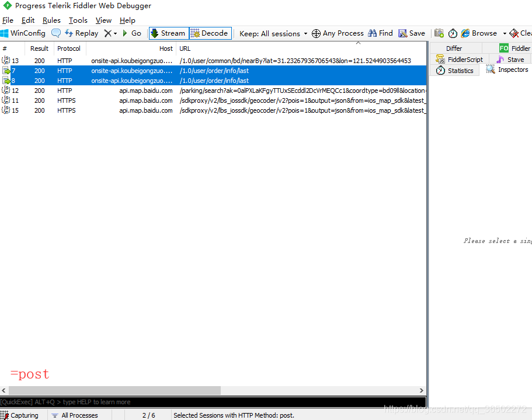Image resolution: width=532 pixels, height=420 pixels.
Task: Select session 7 order/info/last row
Action: (213, 71)
